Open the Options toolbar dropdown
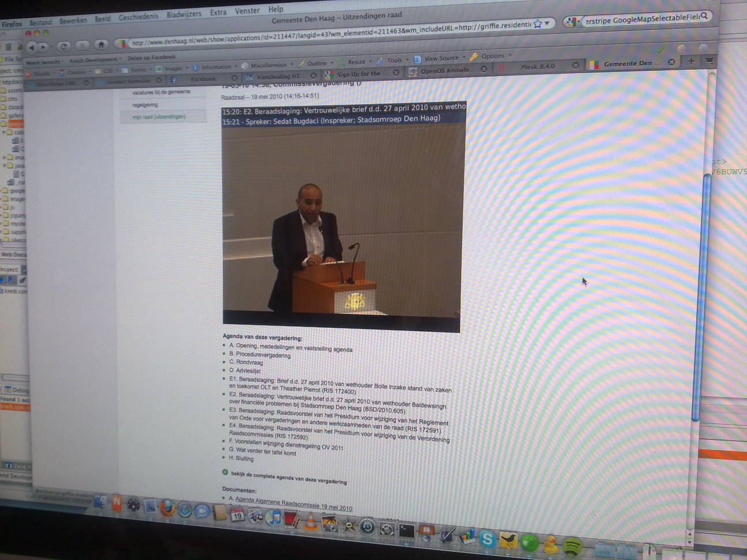This screenshot has width=747, height=560. click(492, 56)
